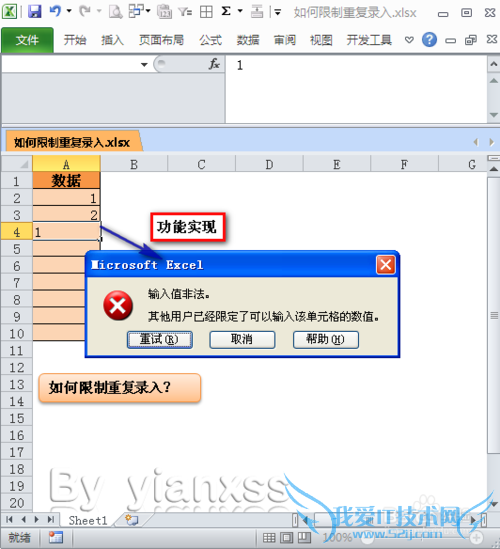Click 帮助(H) button in the dialog
This screenshot has height=549, width=500.
tap(326, 340)
